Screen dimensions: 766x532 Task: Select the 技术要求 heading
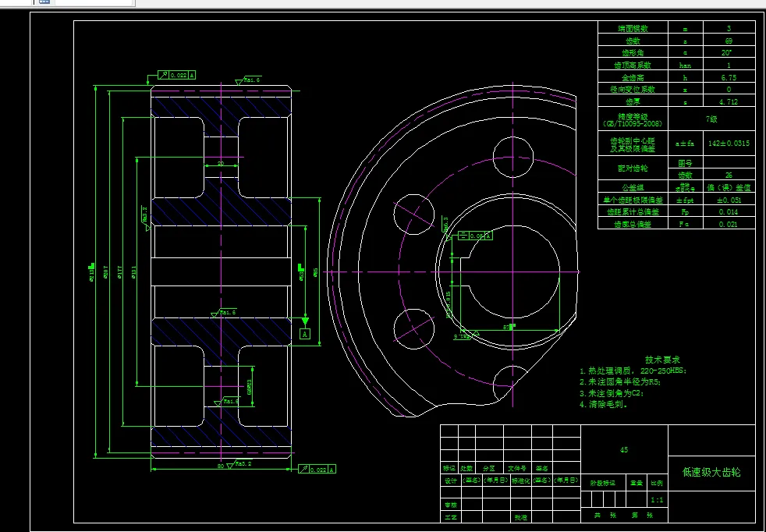point(662,360)
